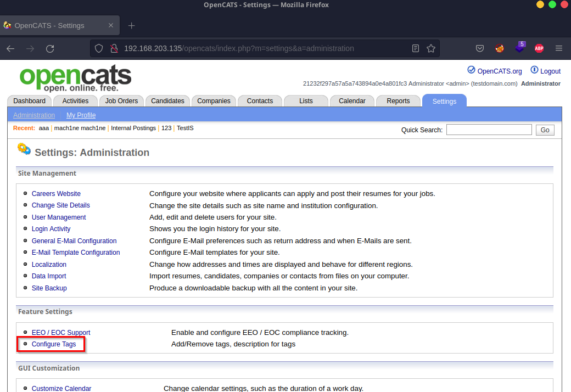571x392 pixels.
Task: Open Change Site Details
Action: point(60,205)
